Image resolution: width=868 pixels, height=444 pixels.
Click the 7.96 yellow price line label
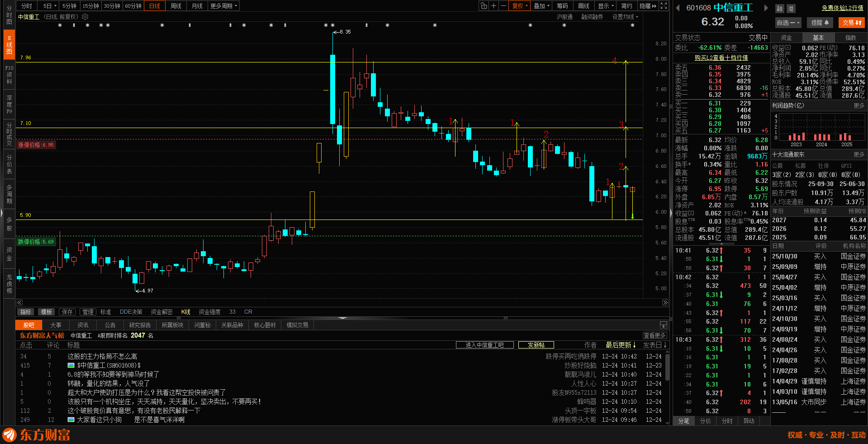(x=25, y=57)
